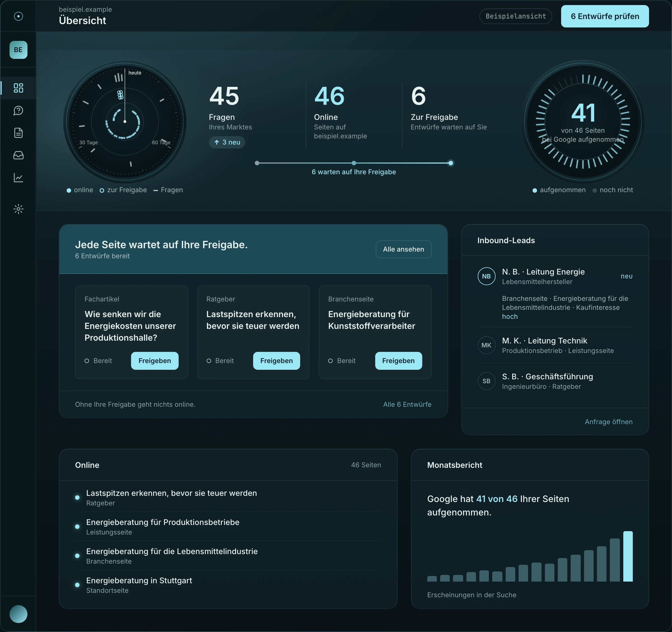Open the Alle 6 Entwürfe link

(407, 405)
